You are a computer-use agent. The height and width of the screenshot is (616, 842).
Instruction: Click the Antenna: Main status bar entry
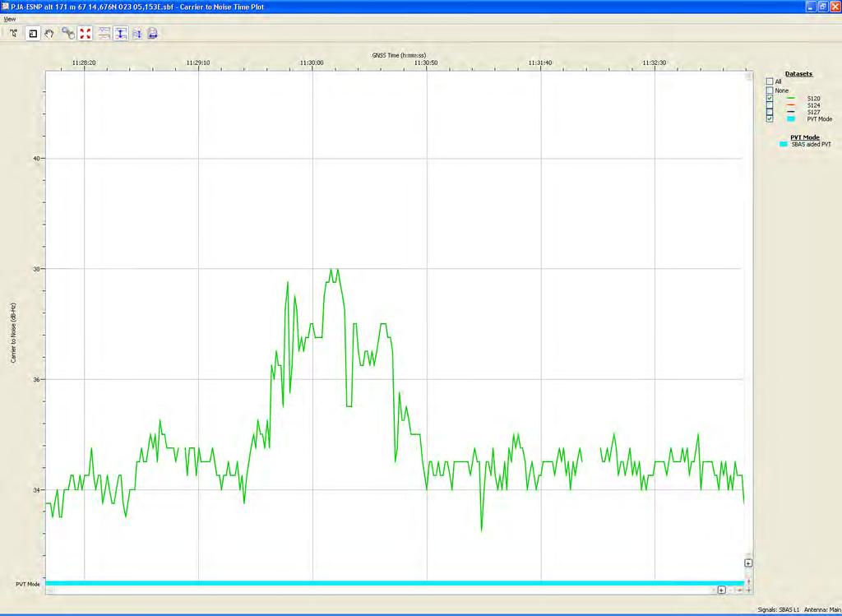[822, 609]
